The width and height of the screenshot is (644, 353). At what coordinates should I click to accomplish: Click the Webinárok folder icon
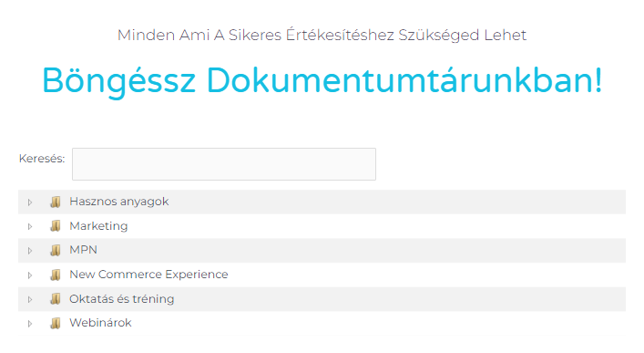(x=56, y=324)
